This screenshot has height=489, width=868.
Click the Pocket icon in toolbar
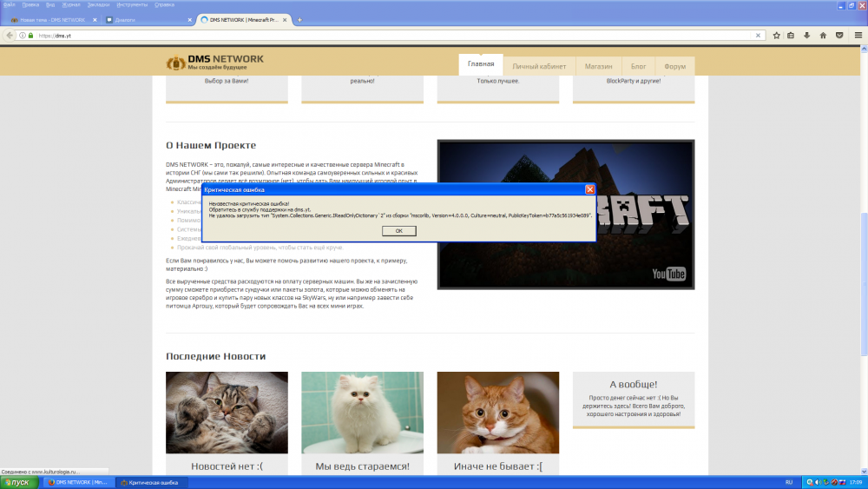[839, 36]
